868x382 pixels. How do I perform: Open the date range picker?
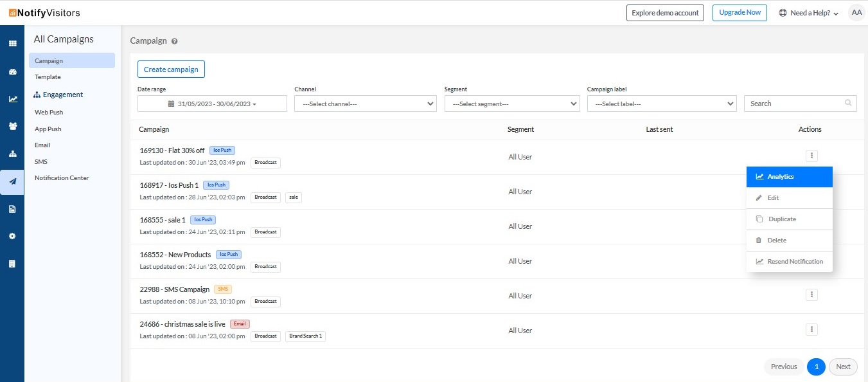[x=212, y=104]
